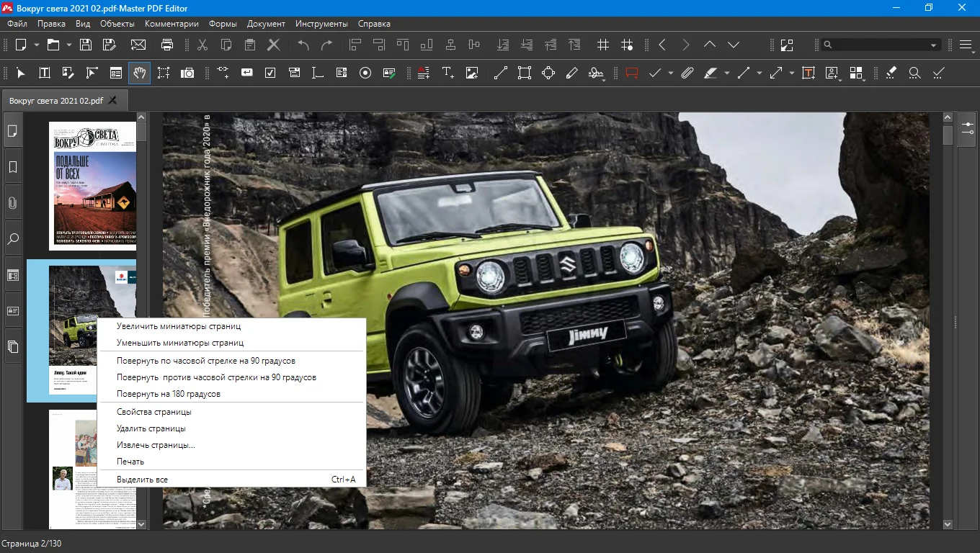
Task: Insert image tool icon
Action: (x=472, y=73)
